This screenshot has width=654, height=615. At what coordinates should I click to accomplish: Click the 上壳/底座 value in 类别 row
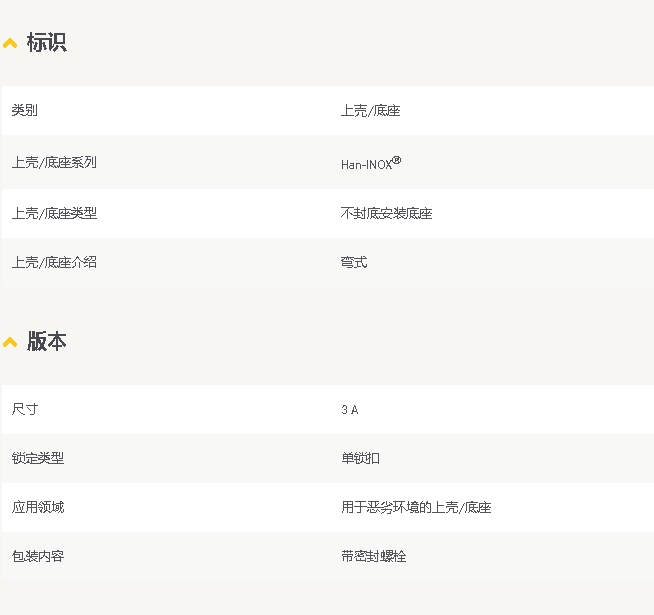(x=370, y=111)
